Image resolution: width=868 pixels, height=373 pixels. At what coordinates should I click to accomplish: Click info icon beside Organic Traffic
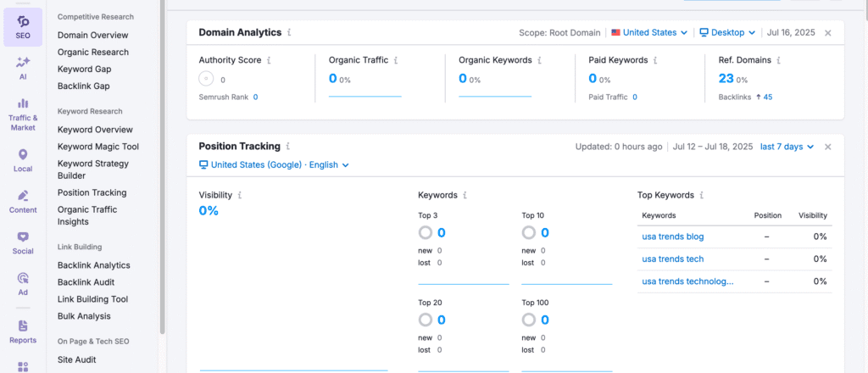pos(396,60)
